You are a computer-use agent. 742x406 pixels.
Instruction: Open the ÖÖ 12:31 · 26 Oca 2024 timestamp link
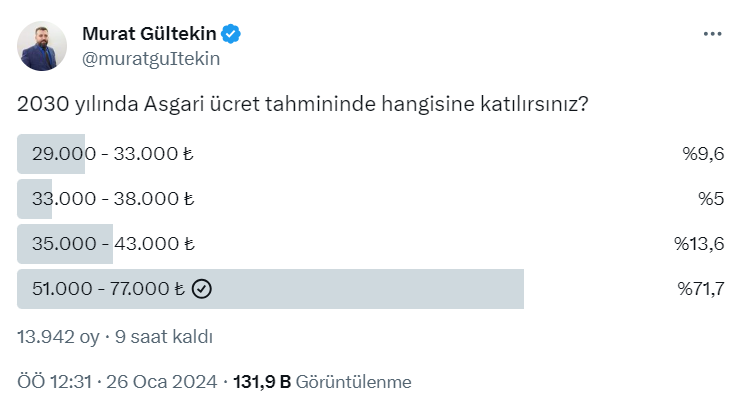click(x=119, y=382)
